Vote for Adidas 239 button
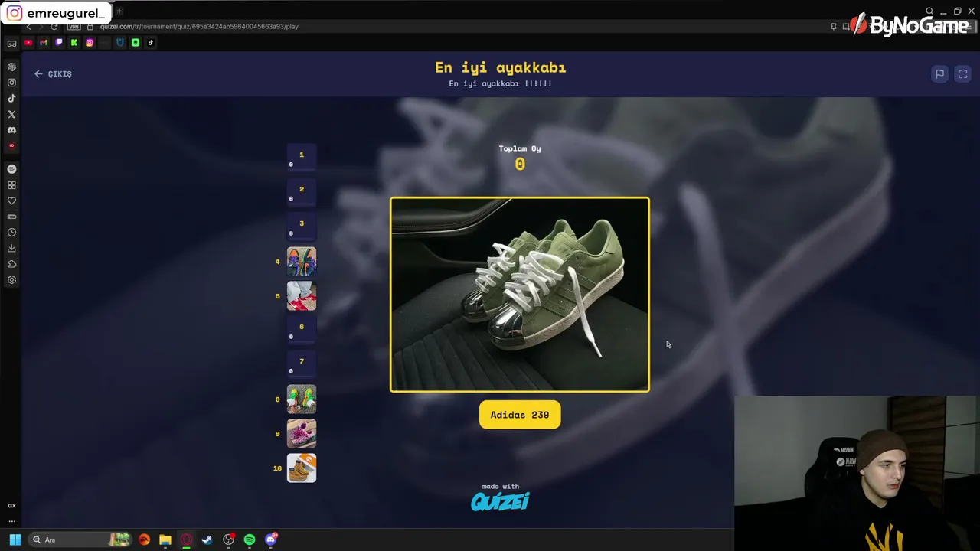 pyautogui.click(x=520, y=415)
